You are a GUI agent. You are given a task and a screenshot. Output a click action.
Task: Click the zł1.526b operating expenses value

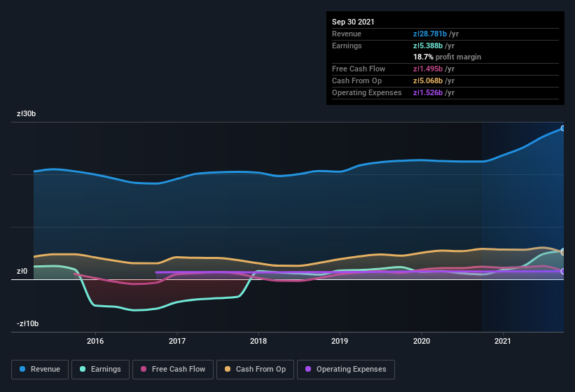pyautogui.click(x=428, y=92)
